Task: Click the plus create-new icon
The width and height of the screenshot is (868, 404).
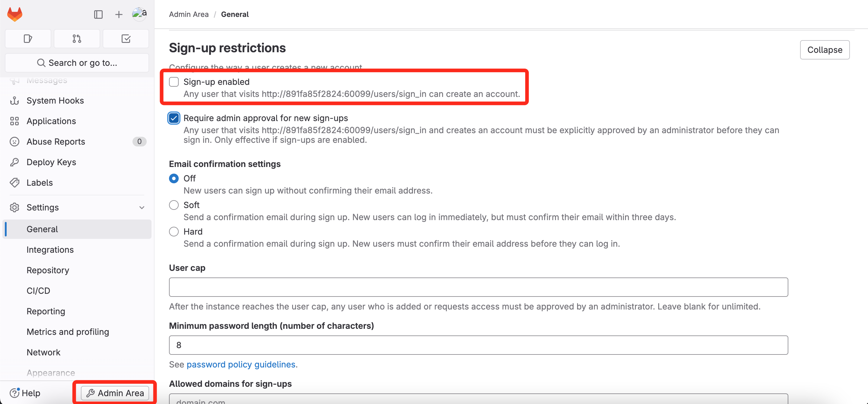Action: pyautogui.click(x=119, y=14)
